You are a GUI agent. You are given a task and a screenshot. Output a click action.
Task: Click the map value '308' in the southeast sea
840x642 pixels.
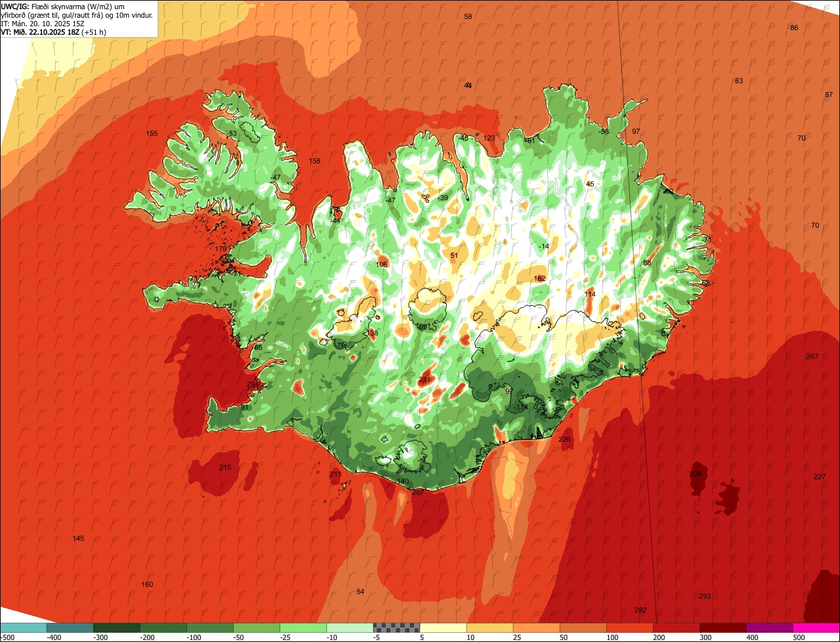click(696, 474)
